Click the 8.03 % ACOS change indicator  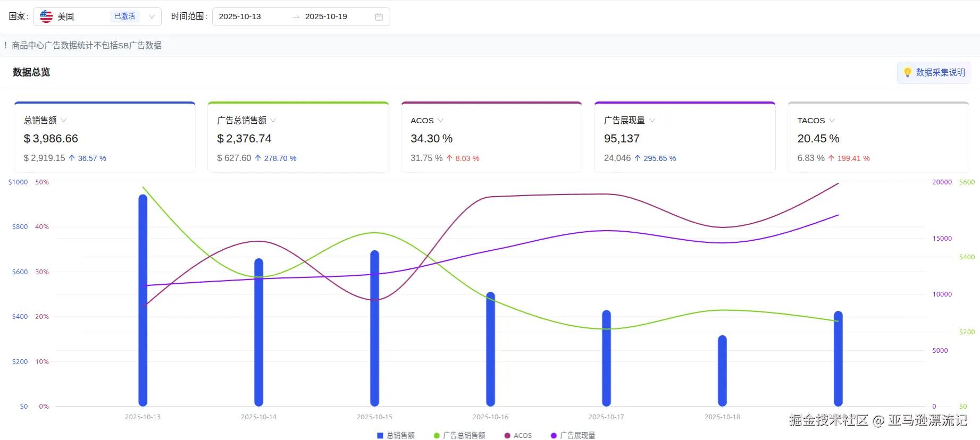click(x=463, y=158)
